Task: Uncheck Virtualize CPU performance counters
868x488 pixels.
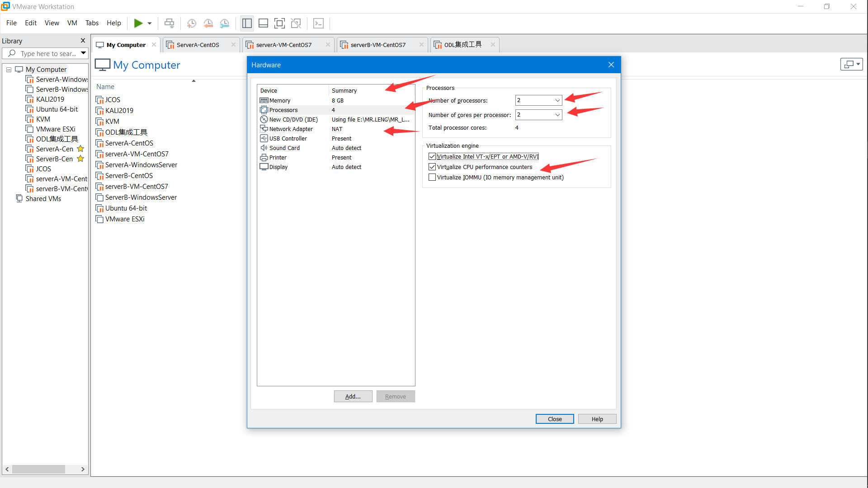Action: (432, 167)
